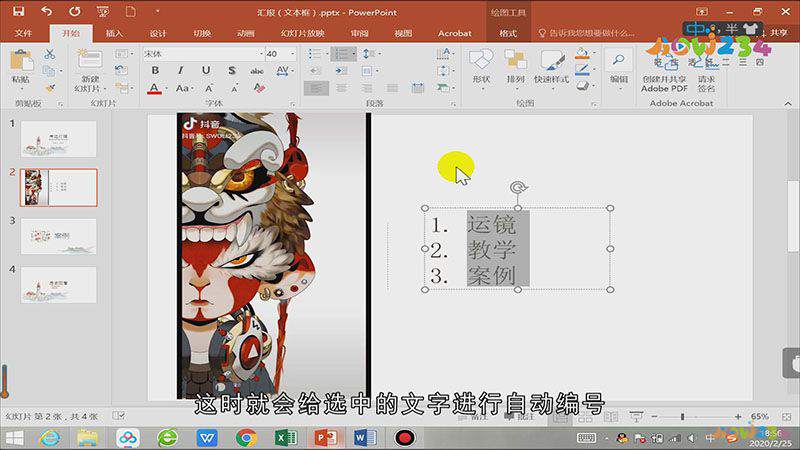The height and width of the screenshot is (450, 800).
Task: Click the Increase Font Size icon
Action: (209, 88)
